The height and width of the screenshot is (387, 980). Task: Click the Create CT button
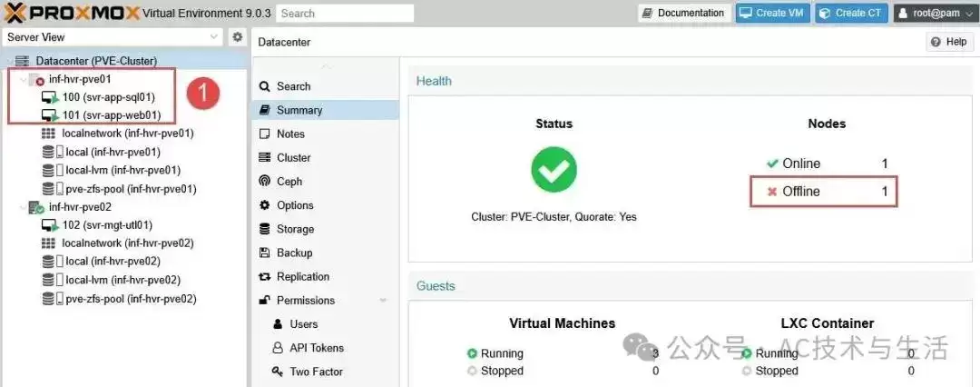(851, 13)
